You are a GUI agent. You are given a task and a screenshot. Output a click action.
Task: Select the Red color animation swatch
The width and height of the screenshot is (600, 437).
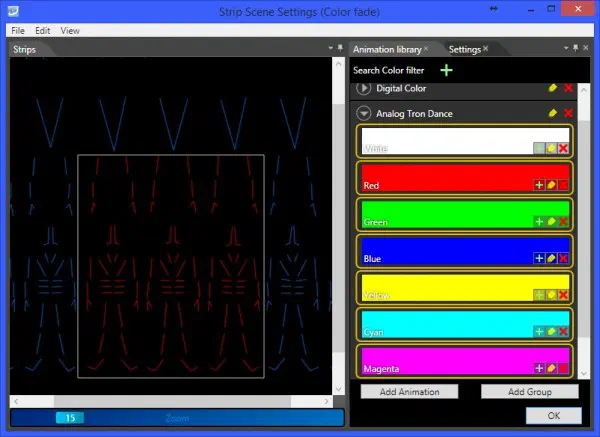pos(465,178)
